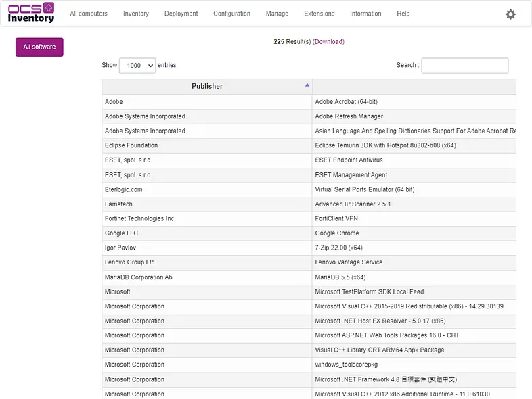Select Virtual Serial Ports Emulator cell
Viewport: 532px width, 399px height.
click(x=414, y=189)
